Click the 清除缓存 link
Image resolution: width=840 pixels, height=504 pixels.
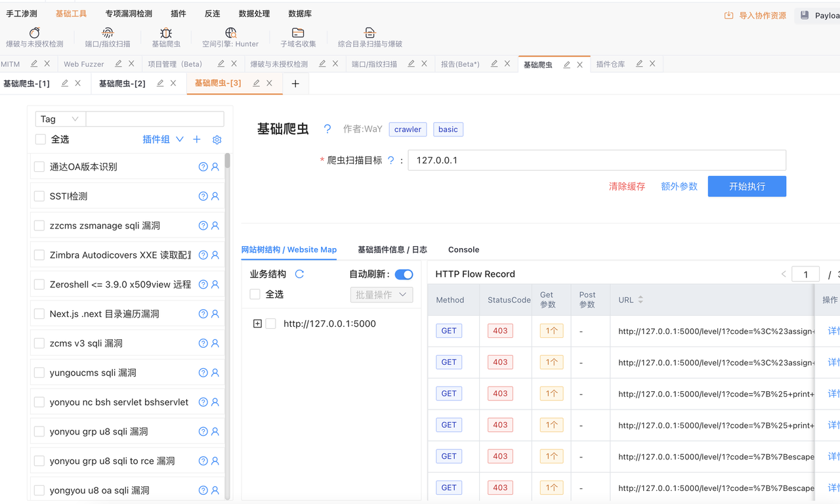(x=627, y=186)
